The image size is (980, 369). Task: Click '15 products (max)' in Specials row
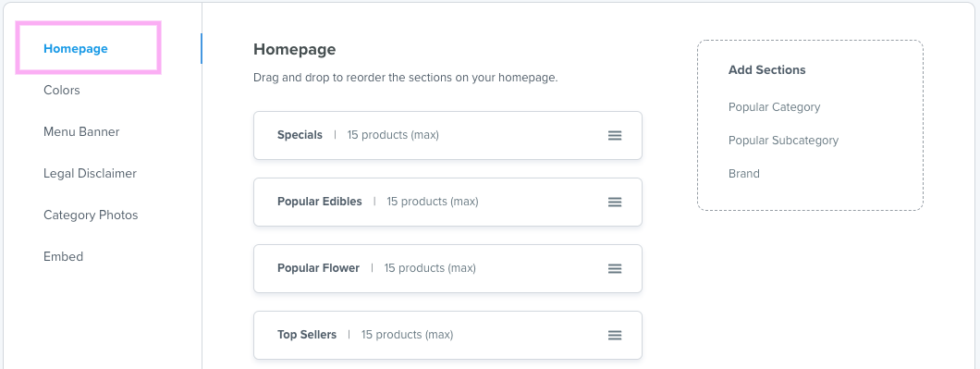click(393, 135)
